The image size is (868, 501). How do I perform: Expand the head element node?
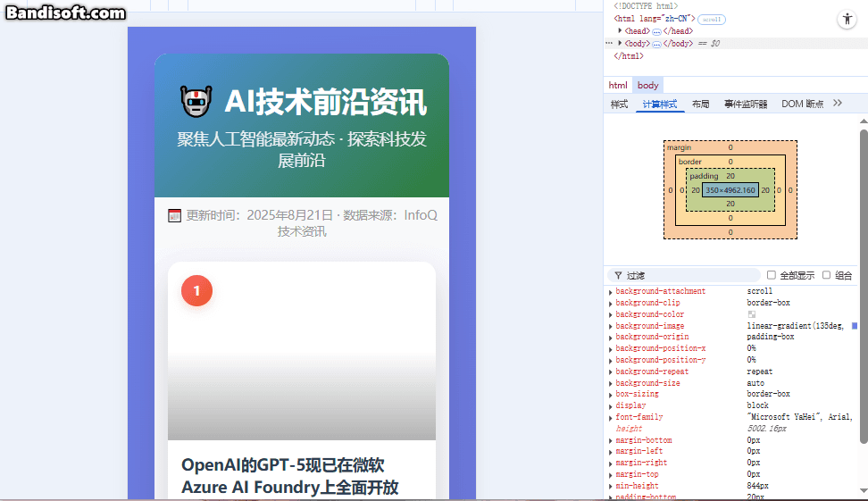(x=620, y=31)
